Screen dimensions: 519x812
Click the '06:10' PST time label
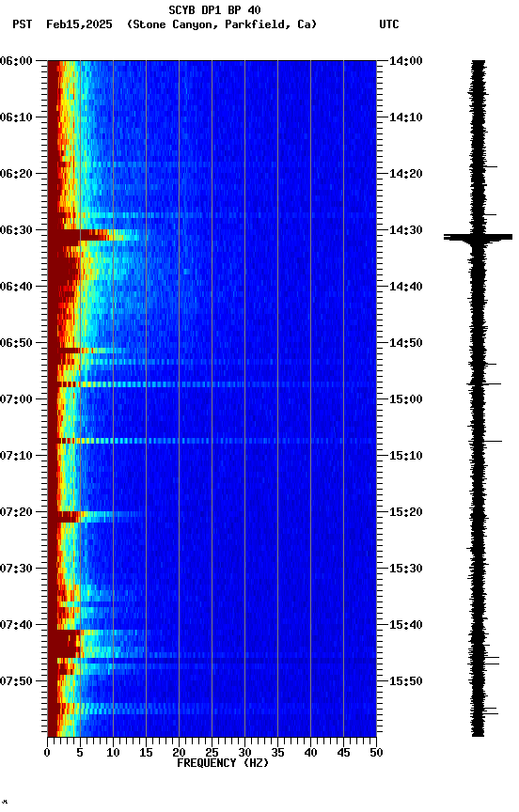[16, 117]
